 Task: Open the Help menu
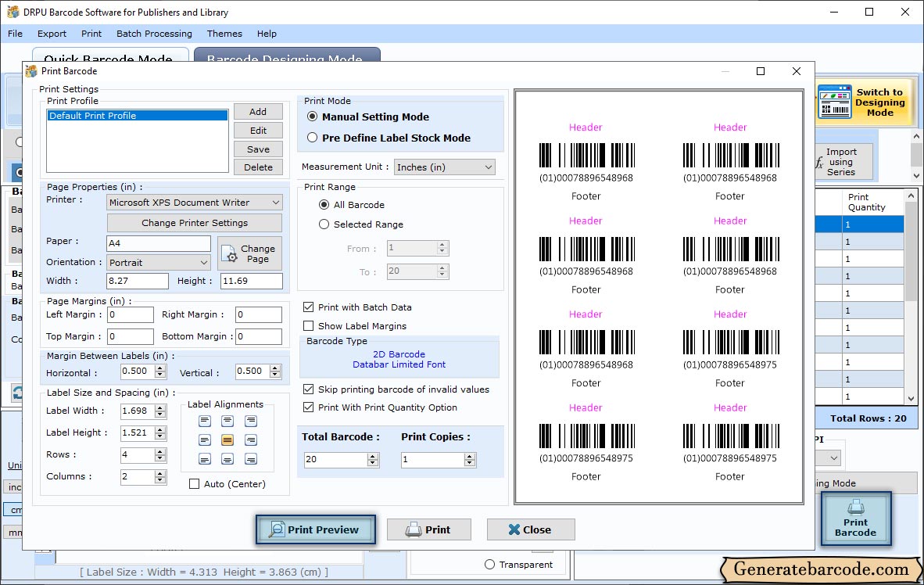point(267,34)
